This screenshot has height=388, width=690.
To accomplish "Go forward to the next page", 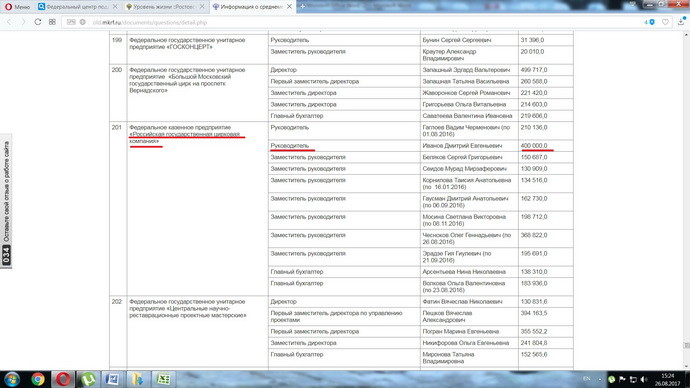I will 23,22.
